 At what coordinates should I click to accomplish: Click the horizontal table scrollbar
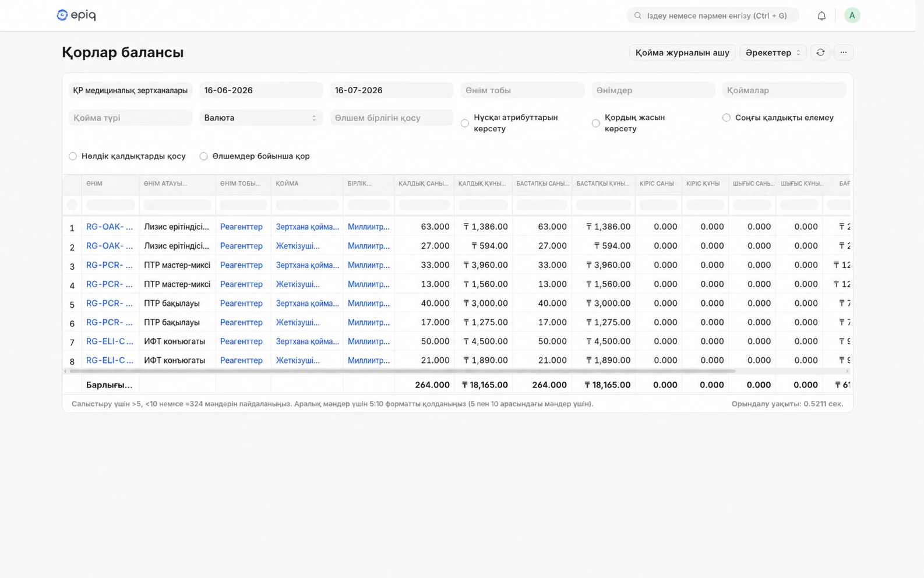(402, 371)
